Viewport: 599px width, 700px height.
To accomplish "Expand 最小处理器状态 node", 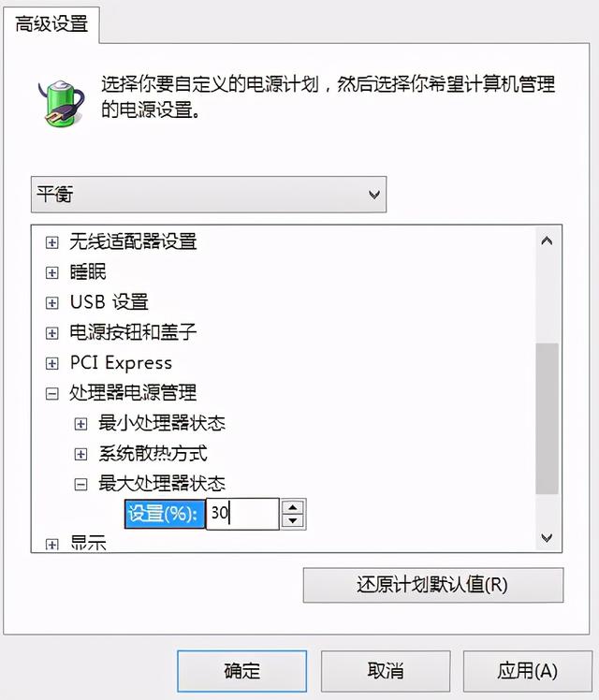I will [x=80, y=424].
